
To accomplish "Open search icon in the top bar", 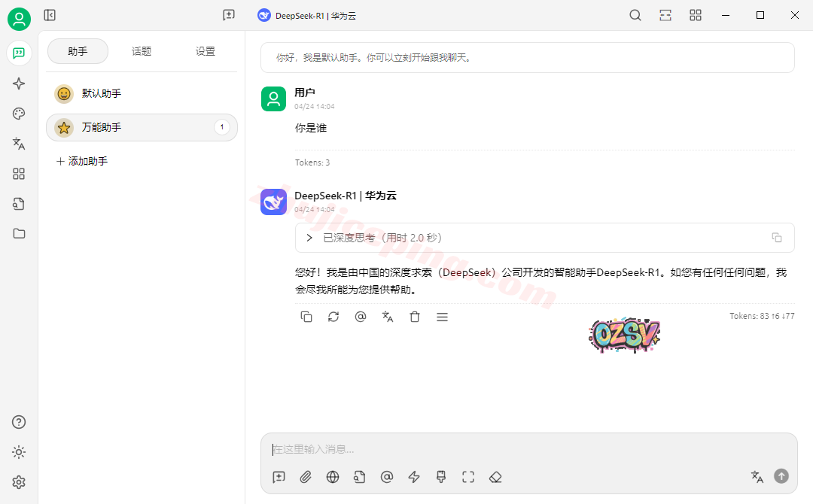I will [x=635, y=15].
